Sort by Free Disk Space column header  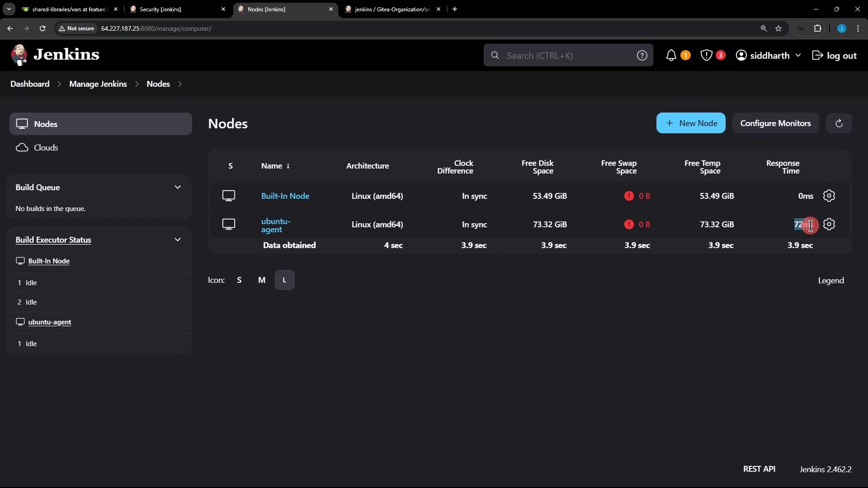pos(538,167)
